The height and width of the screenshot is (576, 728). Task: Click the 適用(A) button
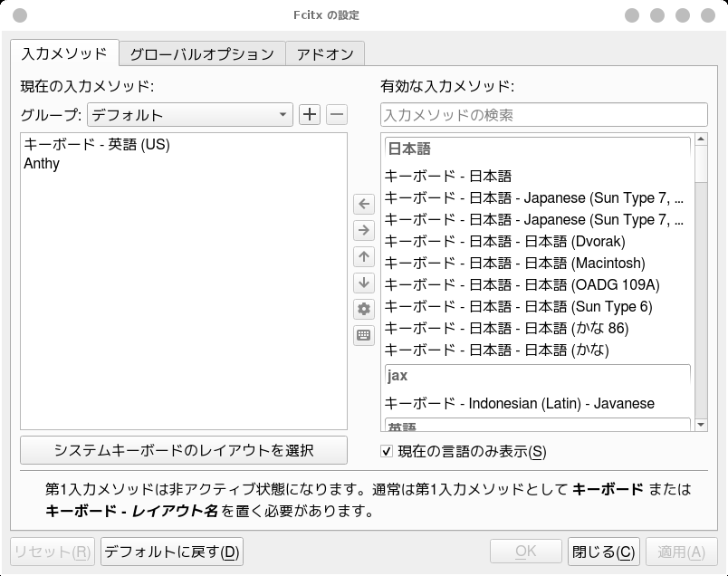[x=682, y=552]
